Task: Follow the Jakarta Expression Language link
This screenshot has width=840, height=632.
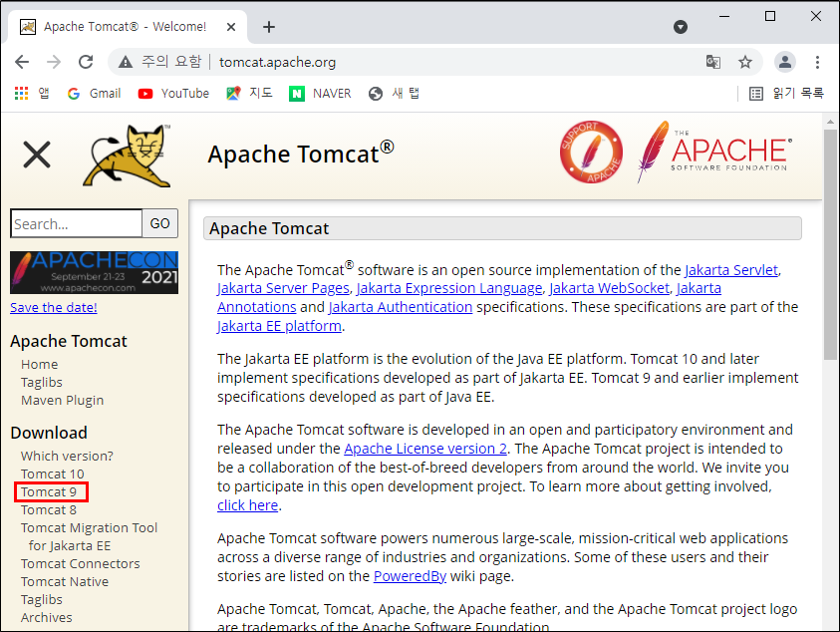Action: point(449,288)
